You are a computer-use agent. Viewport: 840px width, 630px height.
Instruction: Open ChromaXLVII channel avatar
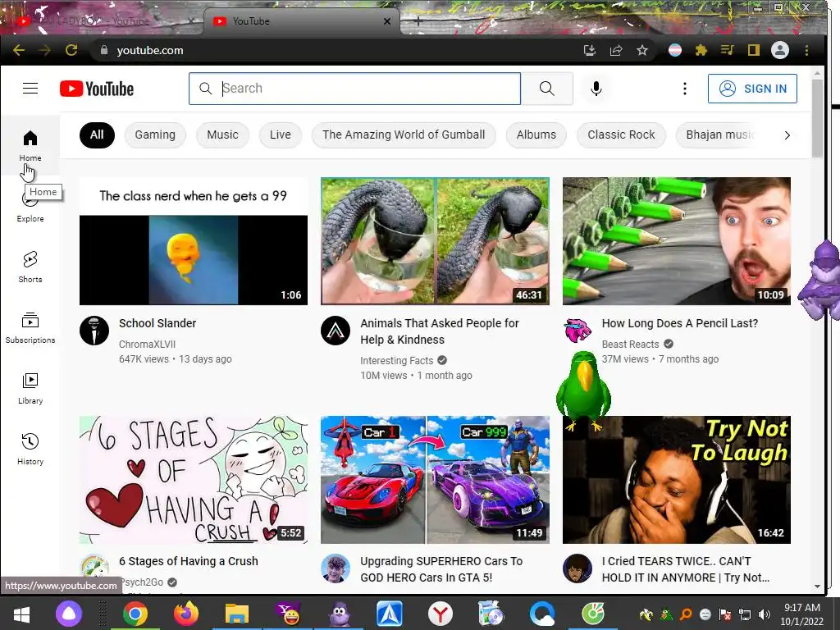click(x=94, y=331)
